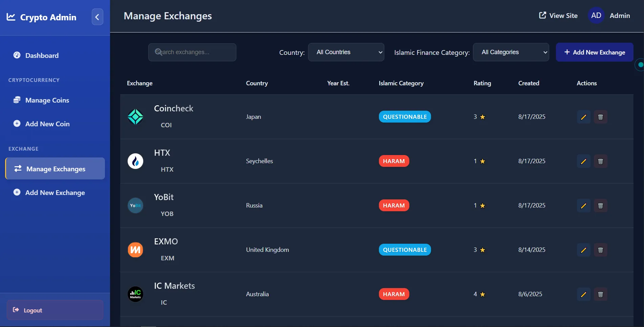Click the Year Est. column header

[338, 83]
